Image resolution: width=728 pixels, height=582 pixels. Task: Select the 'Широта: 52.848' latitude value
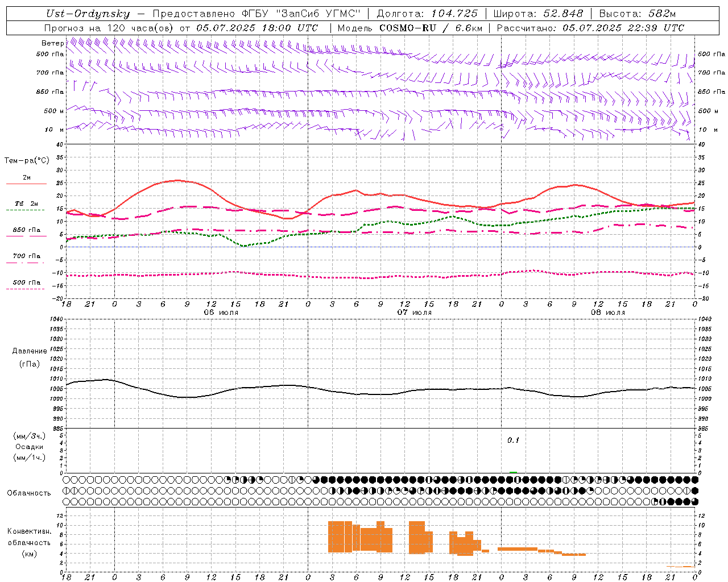click(x=538, y=14)
